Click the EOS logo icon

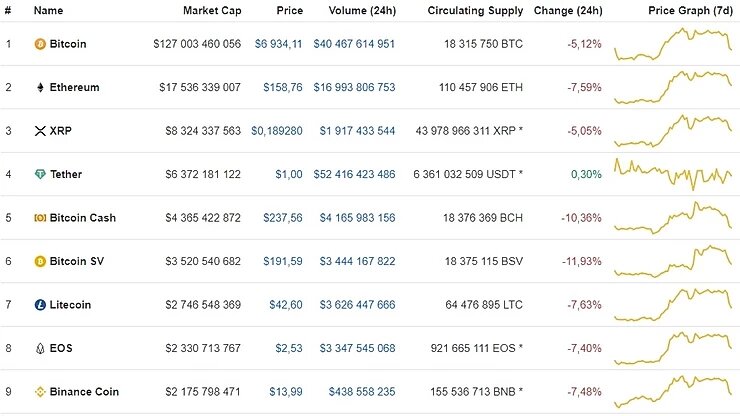[40, 348]
